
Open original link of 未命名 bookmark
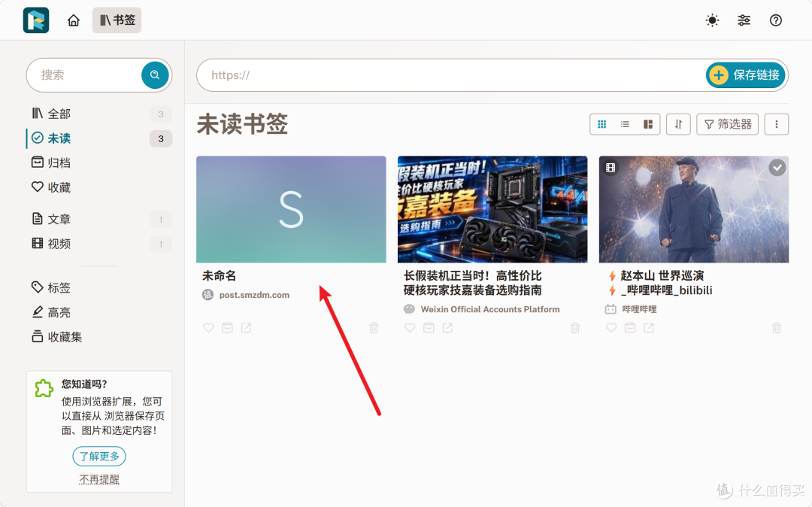click(x=246, y=328)
